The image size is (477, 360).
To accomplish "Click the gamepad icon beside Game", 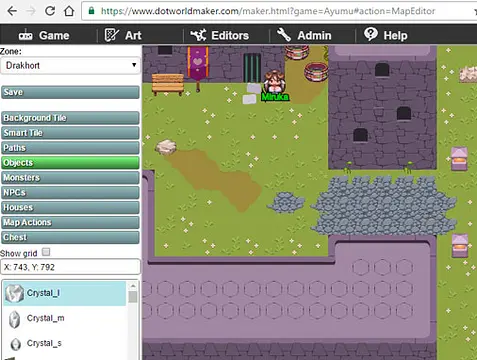I will (x=26, y=35).
